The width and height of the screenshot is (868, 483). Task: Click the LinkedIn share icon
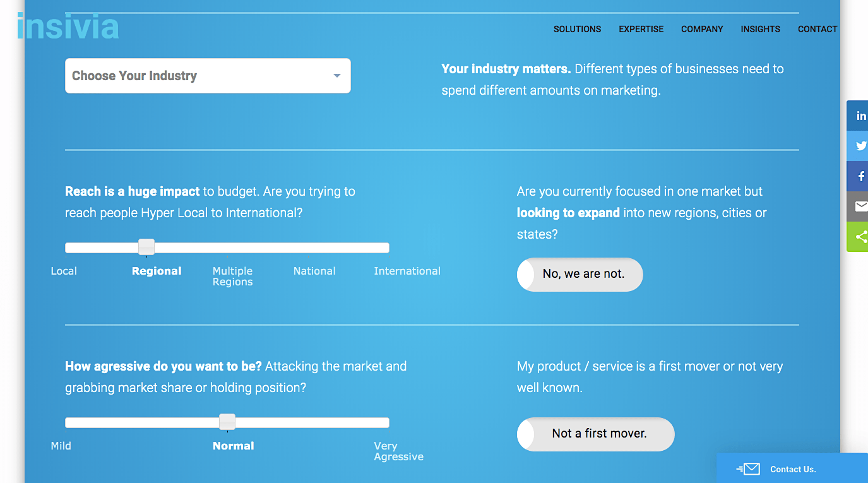[860, 116]
